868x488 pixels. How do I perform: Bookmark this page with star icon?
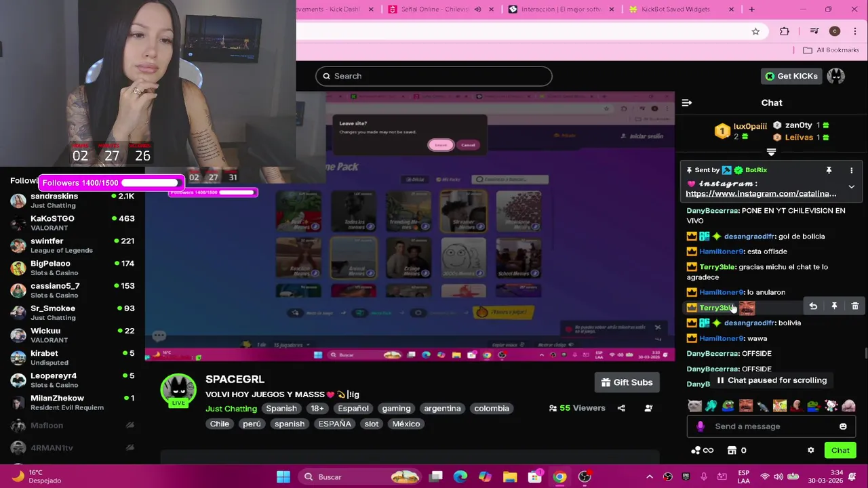pos(755,31)
